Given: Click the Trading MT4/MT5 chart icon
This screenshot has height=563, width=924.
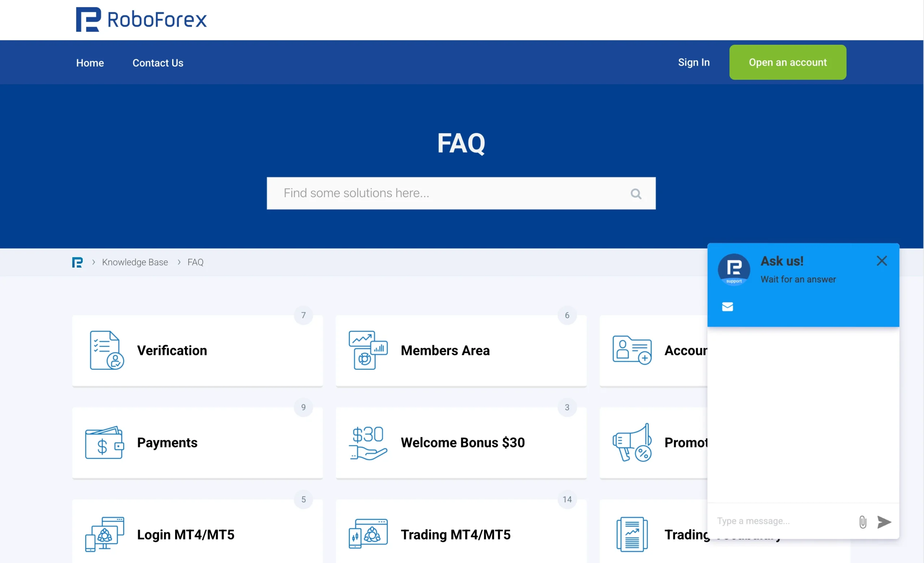Looking at the screenshot, I should coord(368,534).
